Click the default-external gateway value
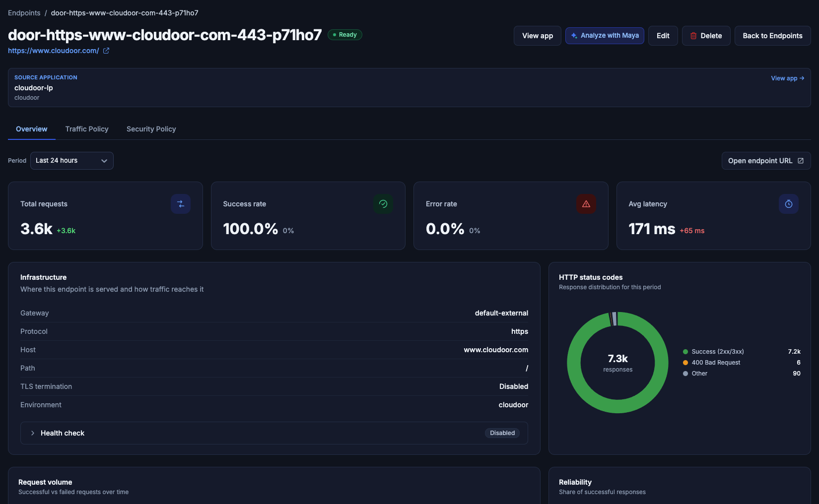This screenshot has height=504, width=819. (501, 313)
